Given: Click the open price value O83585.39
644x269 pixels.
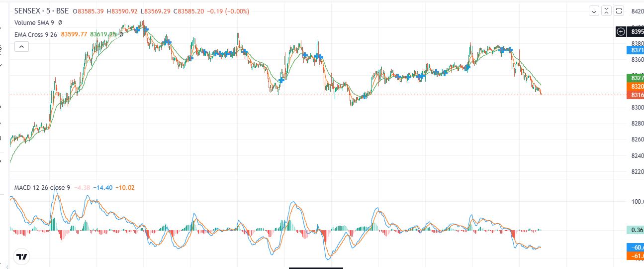Looking at the screenshot, I should [89, 11].
